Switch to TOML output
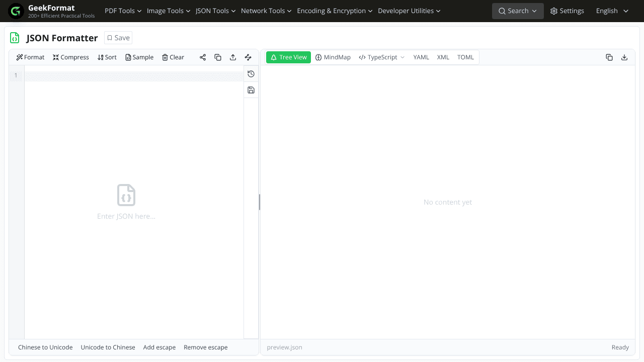The image size is (644, 362). [x=465, y=57]
